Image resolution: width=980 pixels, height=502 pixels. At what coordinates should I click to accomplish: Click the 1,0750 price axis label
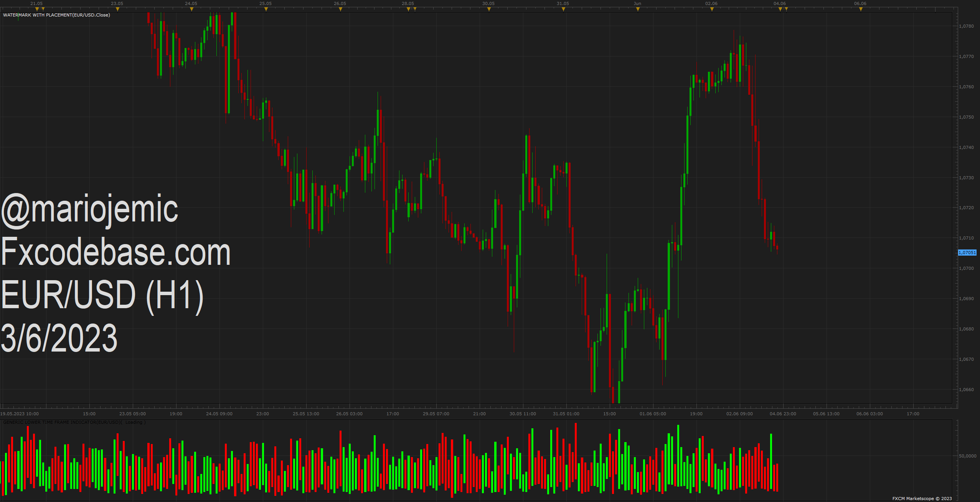pyautogui.click(x=966, y=117)
